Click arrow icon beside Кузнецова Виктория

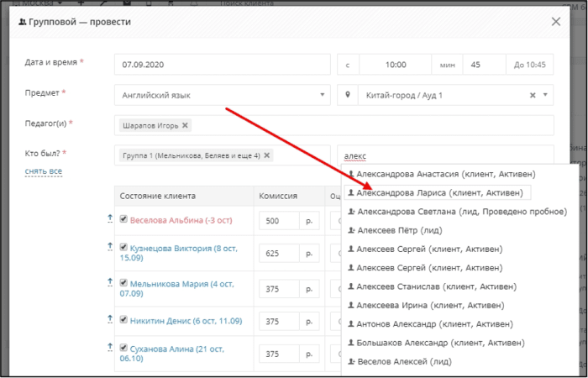[x=110, y=247]
